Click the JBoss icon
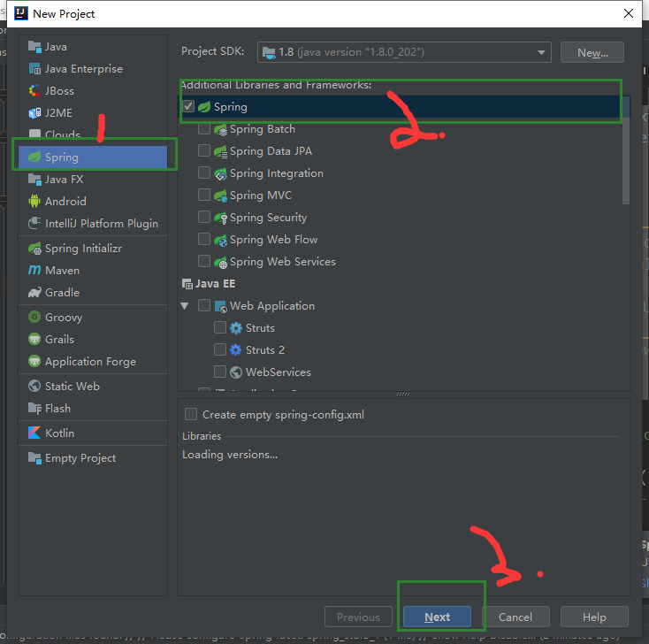The image size is (649, 644). 34,91
